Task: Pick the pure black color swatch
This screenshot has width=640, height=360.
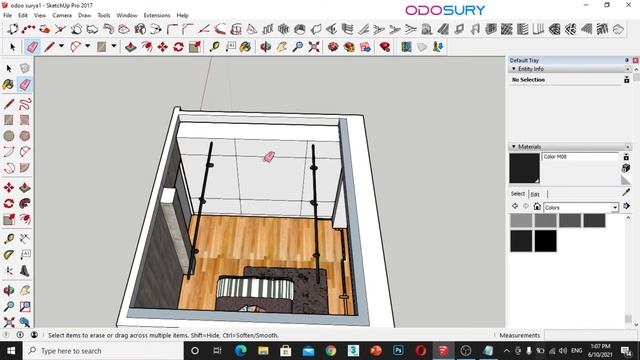Action: [546, 241]
